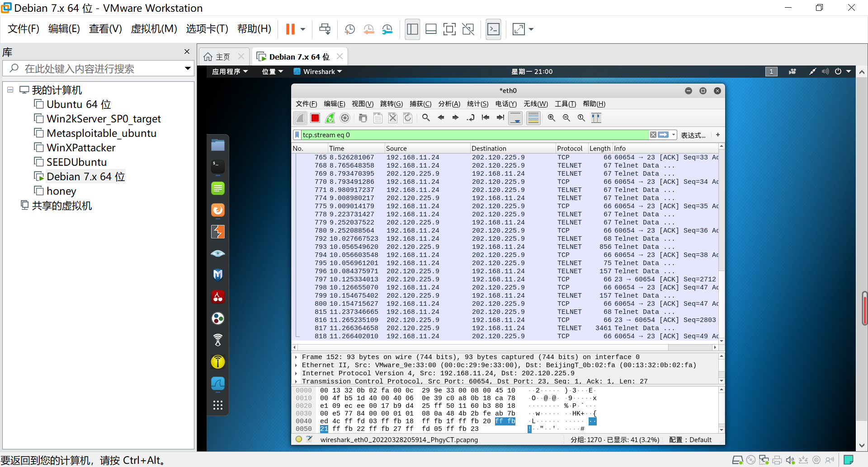868x467 pixels.
Task: Sort packets by Destination column
Action: tap(513, 148)
